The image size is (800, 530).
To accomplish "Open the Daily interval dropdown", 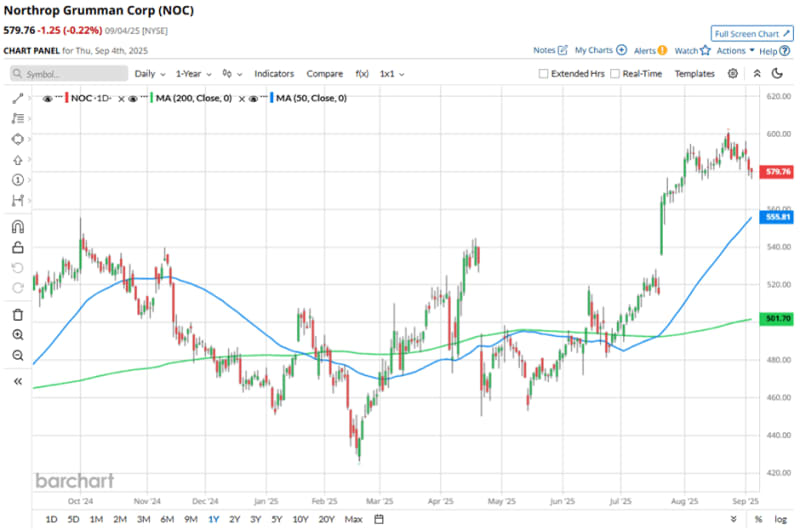I will pos(150,74).
